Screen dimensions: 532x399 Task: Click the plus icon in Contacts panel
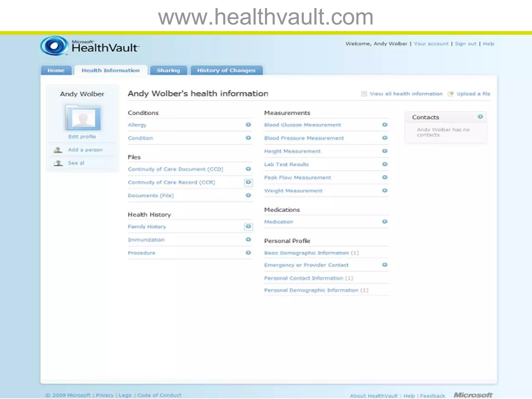pos(480,117)
